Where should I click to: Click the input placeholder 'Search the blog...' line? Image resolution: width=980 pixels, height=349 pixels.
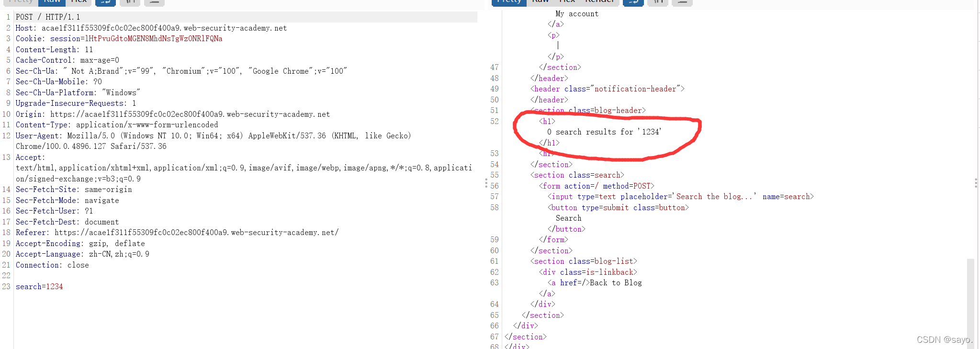[681, 197]
